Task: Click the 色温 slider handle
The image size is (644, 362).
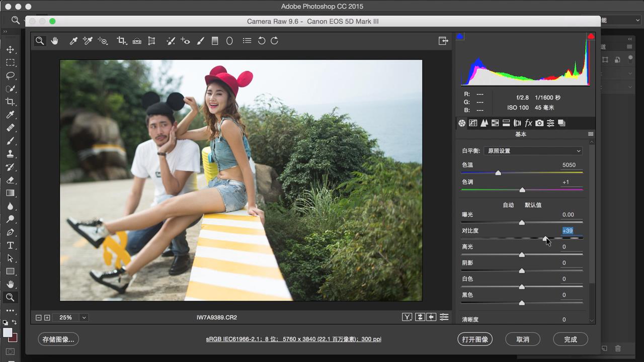Action: point(498,173)
